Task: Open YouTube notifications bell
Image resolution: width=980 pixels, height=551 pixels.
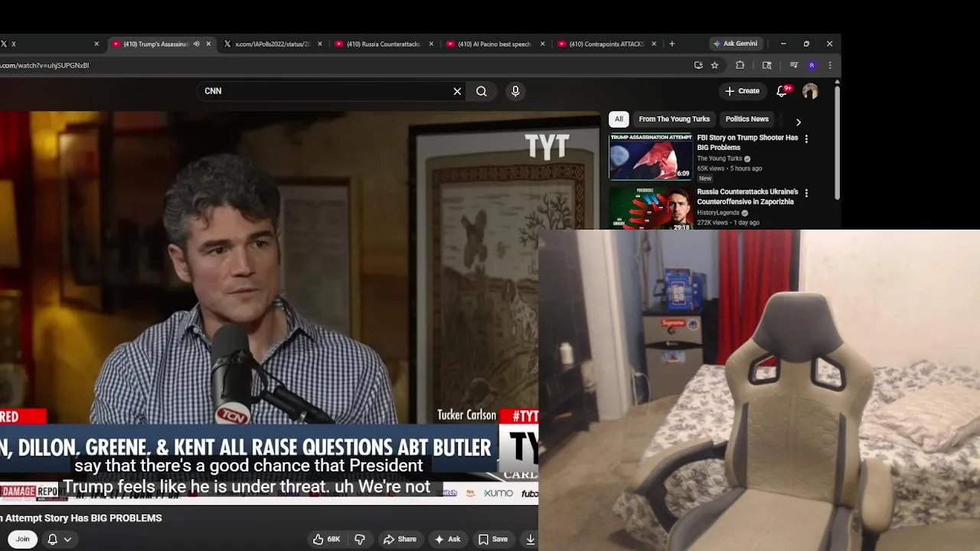Action: [782, 91]
